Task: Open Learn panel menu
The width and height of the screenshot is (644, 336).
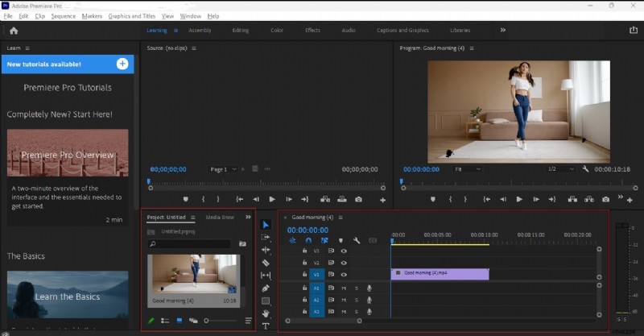Action: [x=27, y=48]
